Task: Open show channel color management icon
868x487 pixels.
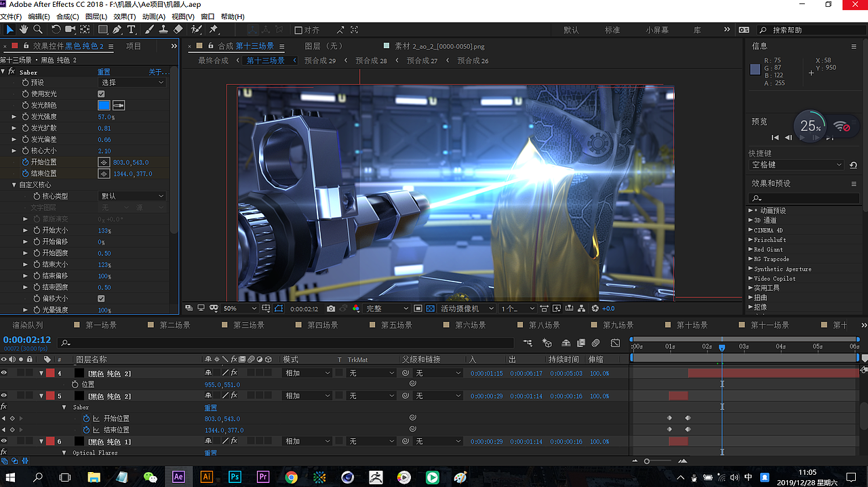Action: (356, 309)
